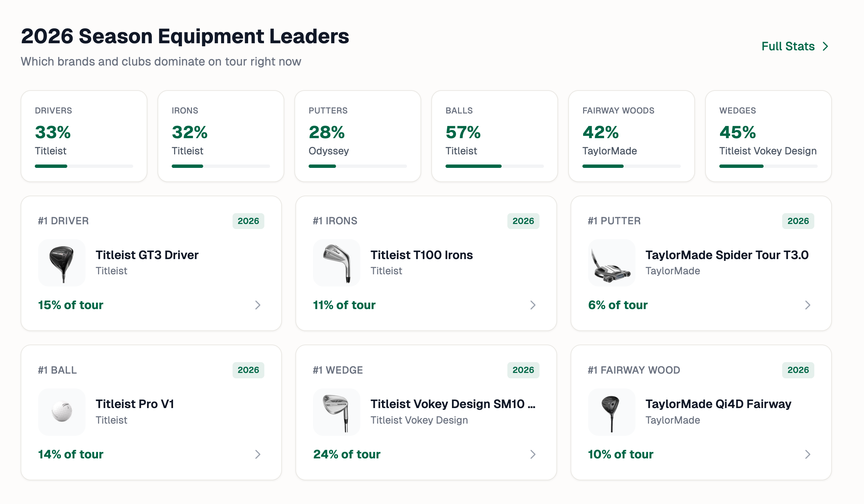Click the '#1 WEDGE' label
Viewport: 864px width, 504px height.
(x=338, y=370)
